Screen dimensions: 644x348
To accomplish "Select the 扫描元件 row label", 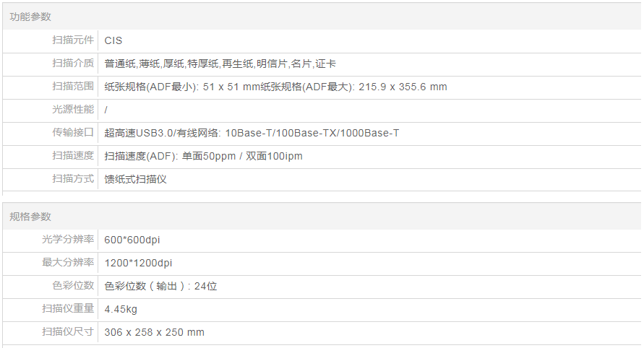I will [72, 40].
